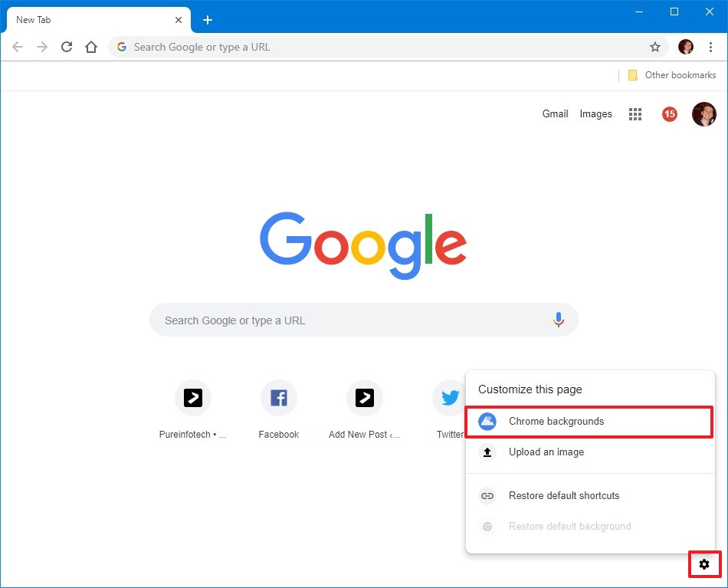Expand the Other bookmarks folder
Viewport: 728px width, 588px height.
671,75
